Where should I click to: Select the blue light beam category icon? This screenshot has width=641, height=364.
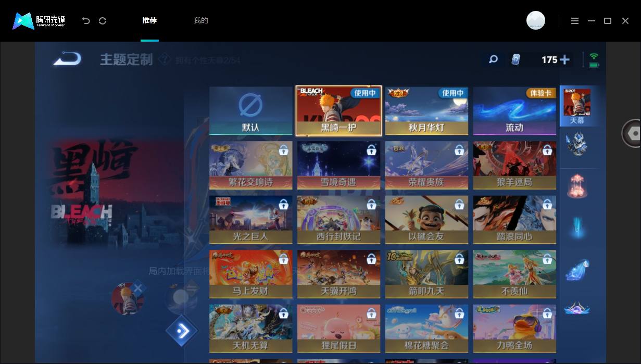577,228
